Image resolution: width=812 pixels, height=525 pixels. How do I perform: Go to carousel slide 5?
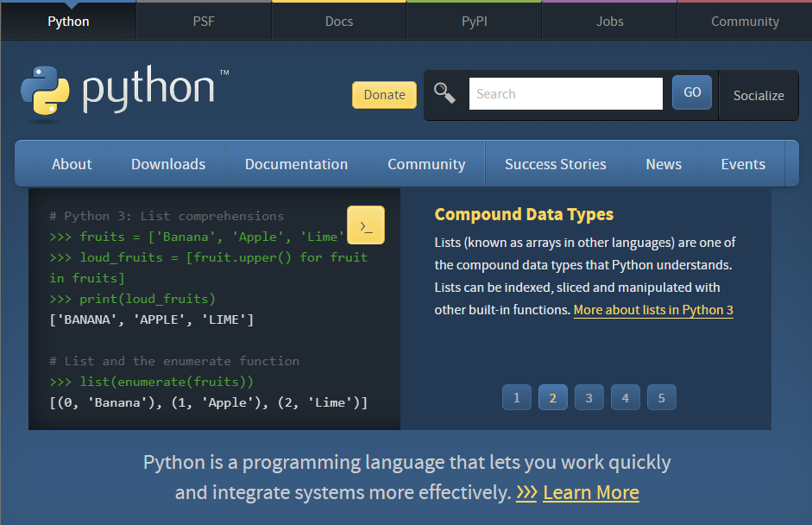662,397
